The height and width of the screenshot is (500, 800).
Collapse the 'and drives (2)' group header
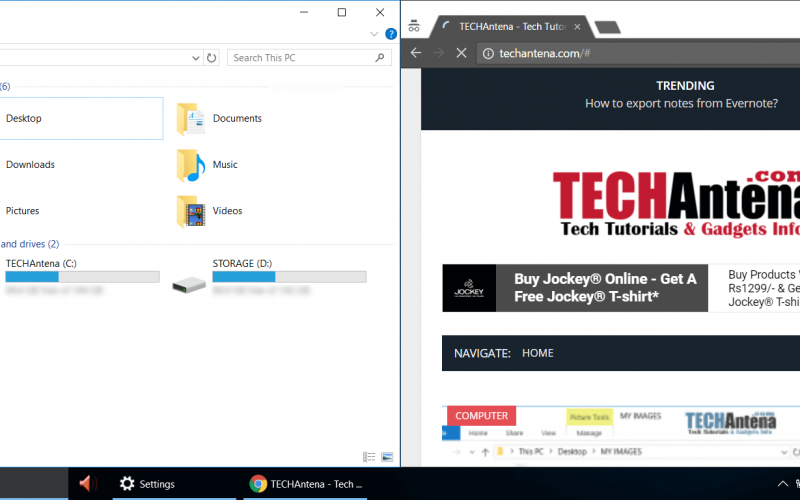click(30, 244)
